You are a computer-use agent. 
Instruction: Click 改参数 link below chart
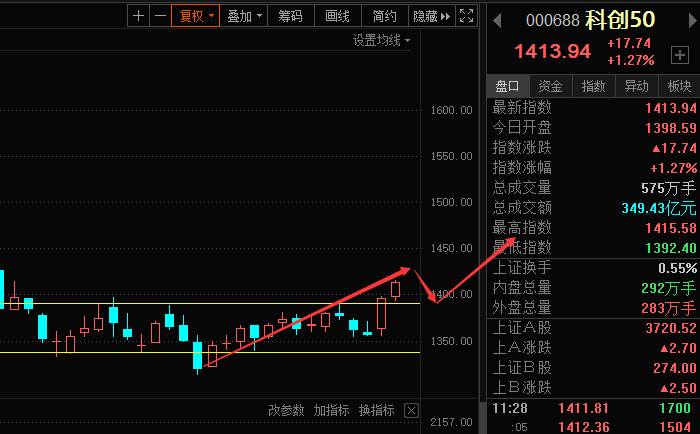point(286,410)
